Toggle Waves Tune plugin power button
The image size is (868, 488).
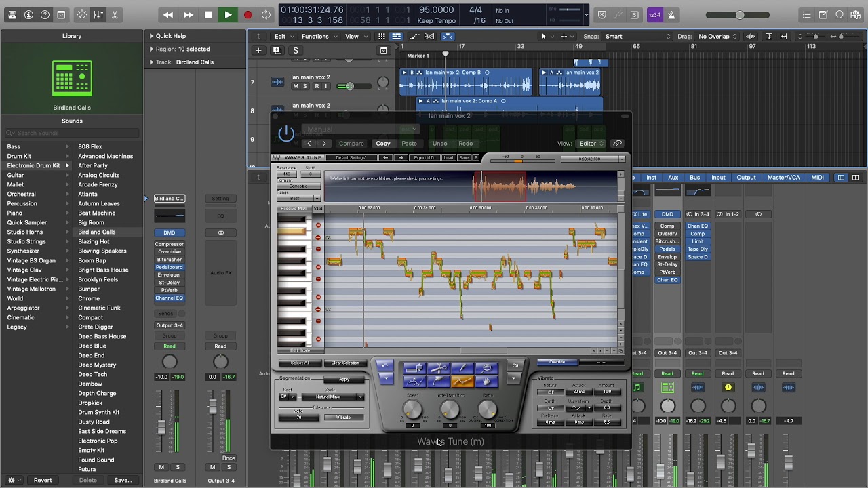point(286,134)
